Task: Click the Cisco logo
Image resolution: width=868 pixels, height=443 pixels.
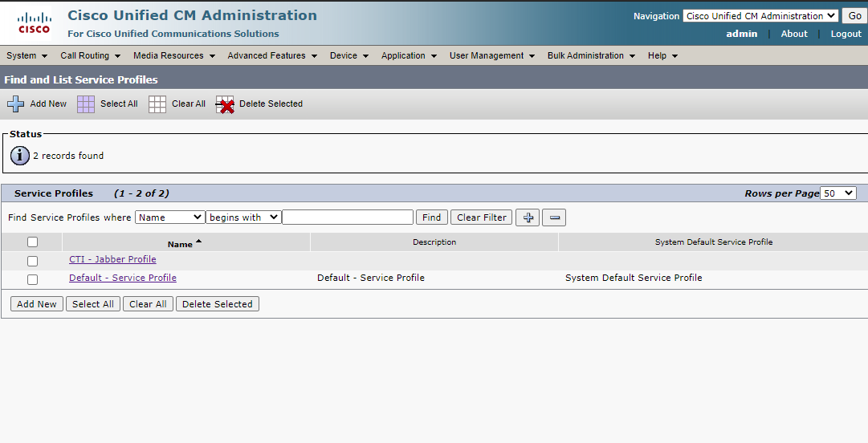Action: [35, 23]
